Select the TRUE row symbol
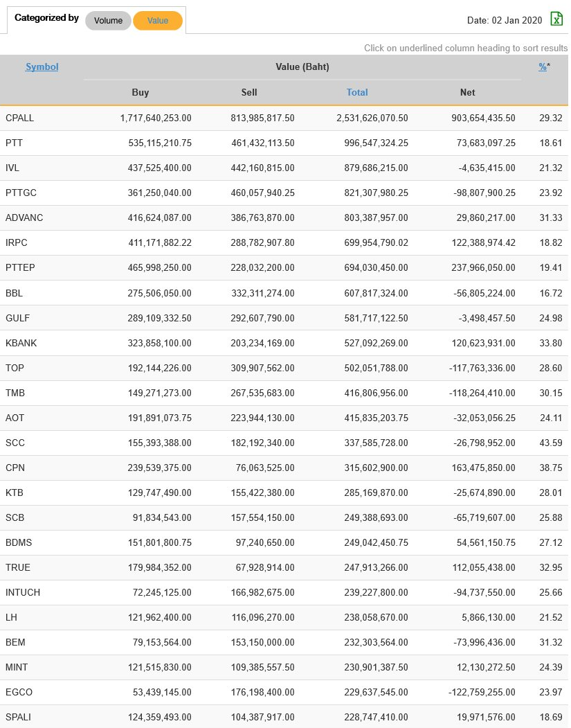The image size is (571, 728). click(18, 567)
